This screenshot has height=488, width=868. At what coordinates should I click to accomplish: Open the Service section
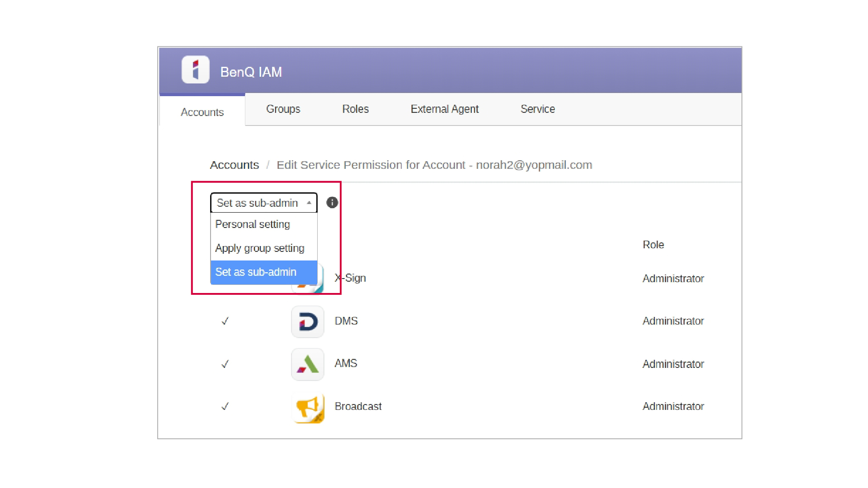coord(537,109)
